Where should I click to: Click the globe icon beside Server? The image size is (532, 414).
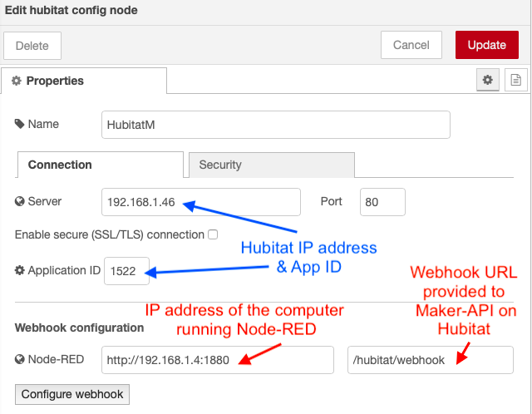20,201
